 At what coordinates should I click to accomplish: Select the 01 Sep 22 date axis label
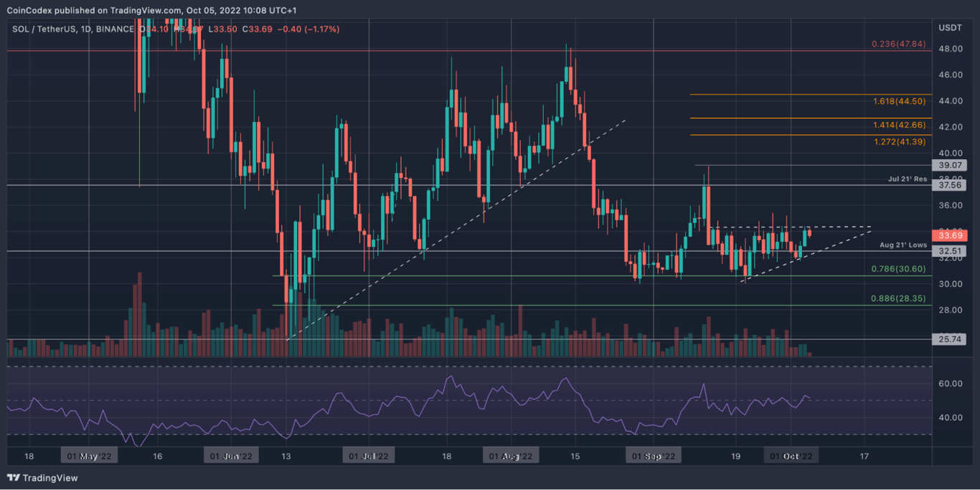tap(654, 455)
